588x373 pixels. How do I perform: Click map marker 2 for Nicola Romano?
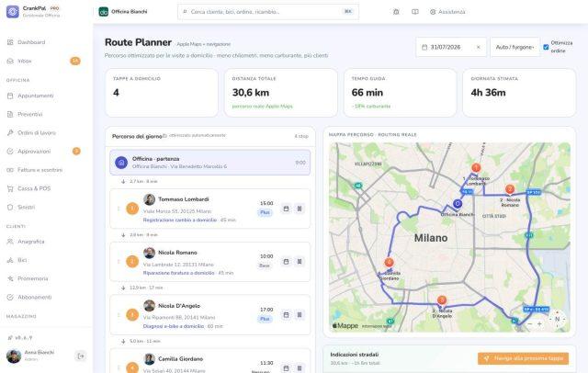point(510,189)
